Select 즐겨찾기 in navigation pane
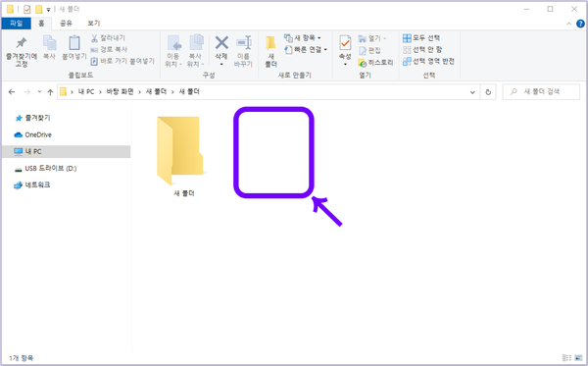The image size is (588, 366). click(x=37, y=118)
